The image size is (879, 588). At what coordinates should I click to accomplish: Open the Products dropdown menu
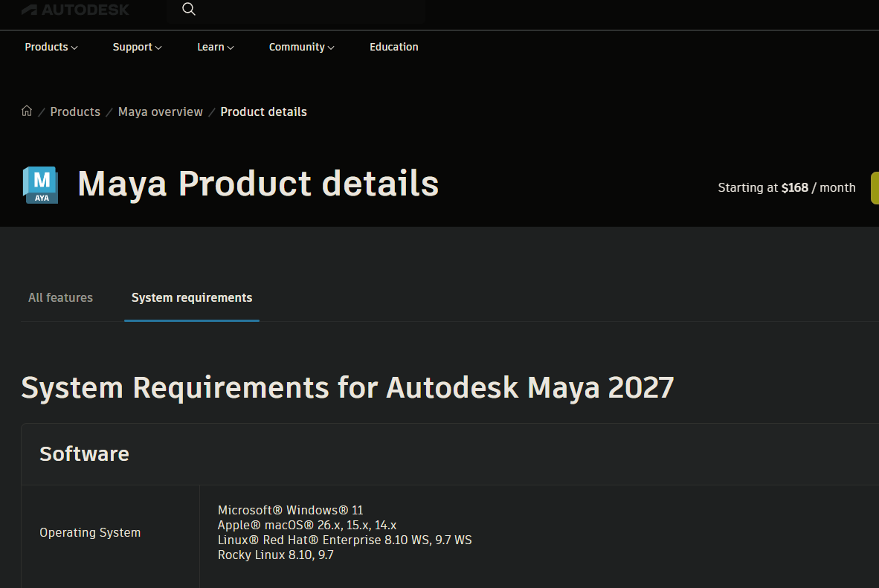coord(51,47)
